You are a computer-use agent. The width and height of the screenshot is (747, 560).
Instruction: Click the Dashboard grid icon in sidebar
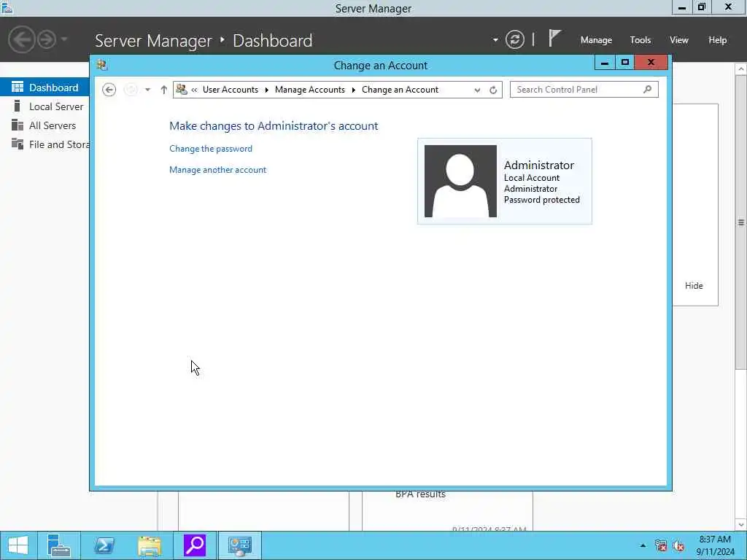coord(18,87)
